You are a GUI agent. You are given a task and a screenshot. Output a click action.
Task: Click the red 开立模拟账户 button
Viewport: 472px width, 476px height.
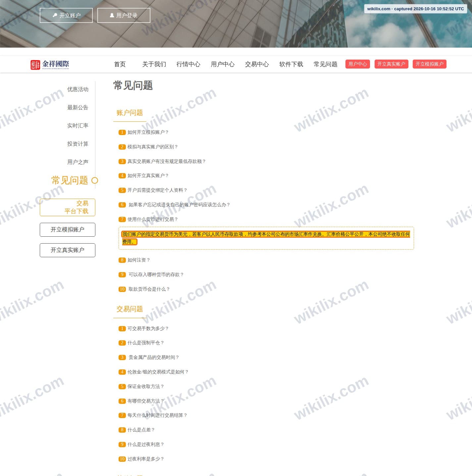pos(430,64)
